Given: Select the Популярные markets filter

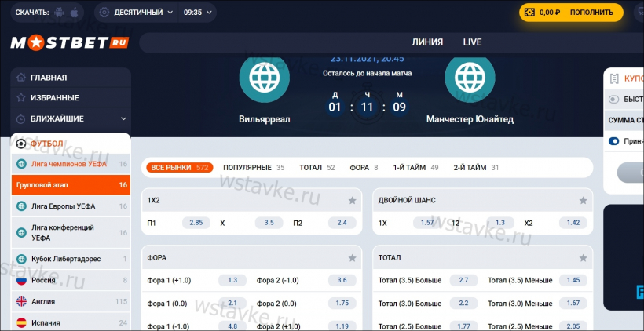Looking at the screenshot, I should pos(254,167).
